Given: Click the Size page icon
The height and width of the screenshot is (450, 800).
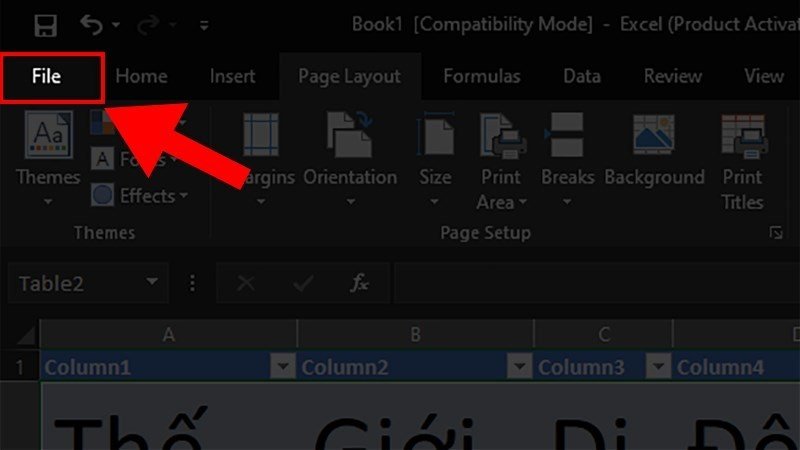Looking at the screenshot, I should pyautogui.click(x=435, y=135).
